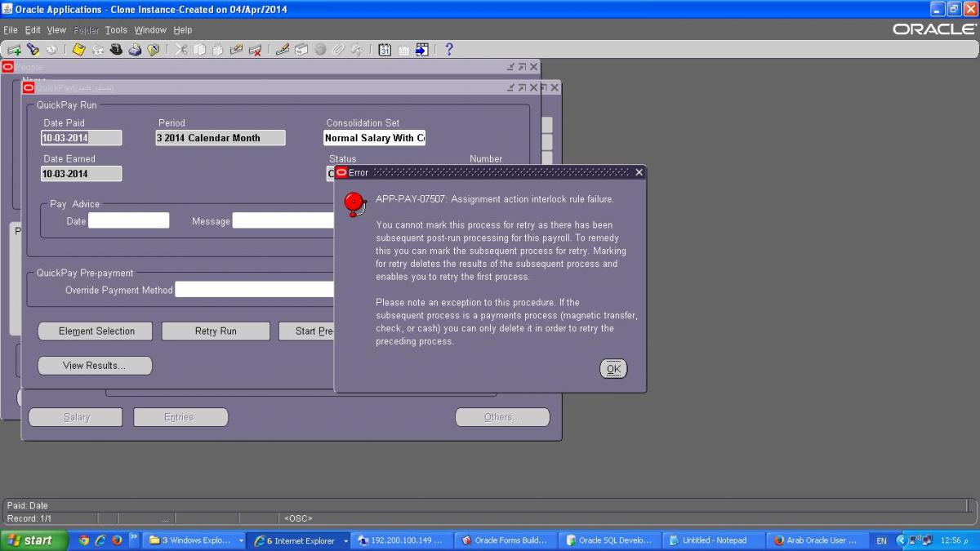Click the Edit Field pencil toolbar icon
Image resolution: width=980 pixels, height=551 pixels.
283,50
